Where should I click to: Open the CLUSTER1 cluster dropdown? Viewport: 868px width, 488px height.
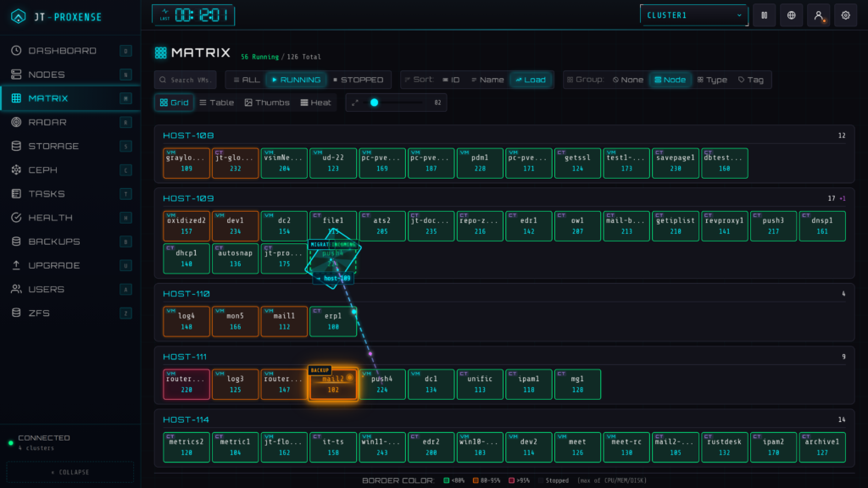tap(694, 15)
